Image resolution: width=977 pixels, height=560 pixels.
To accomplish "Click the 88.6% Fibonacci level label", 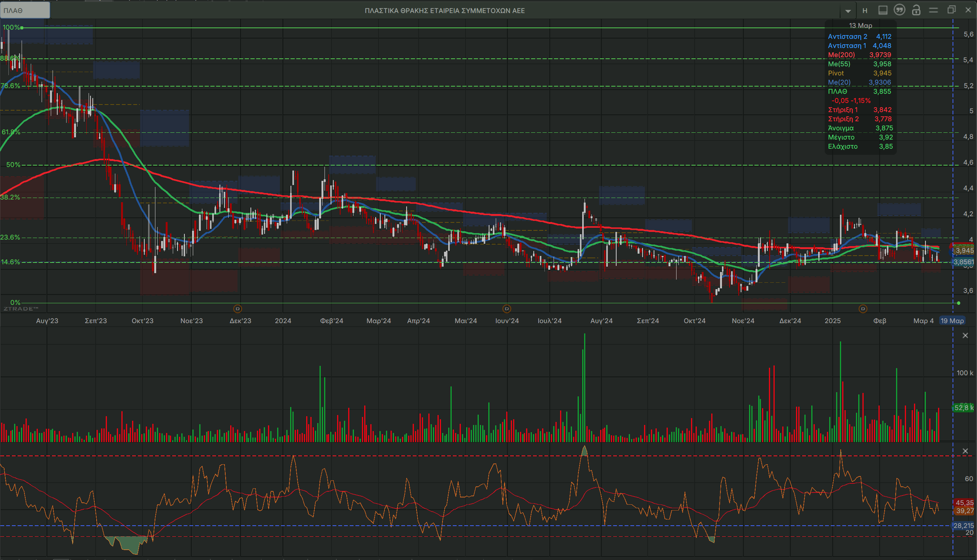I will click(x=10, y=58).
